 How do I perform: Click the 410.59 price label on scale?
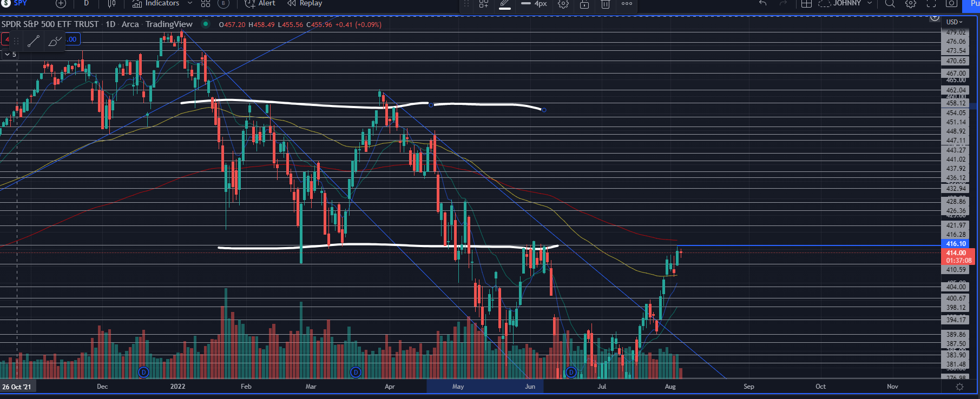point(956,270)
